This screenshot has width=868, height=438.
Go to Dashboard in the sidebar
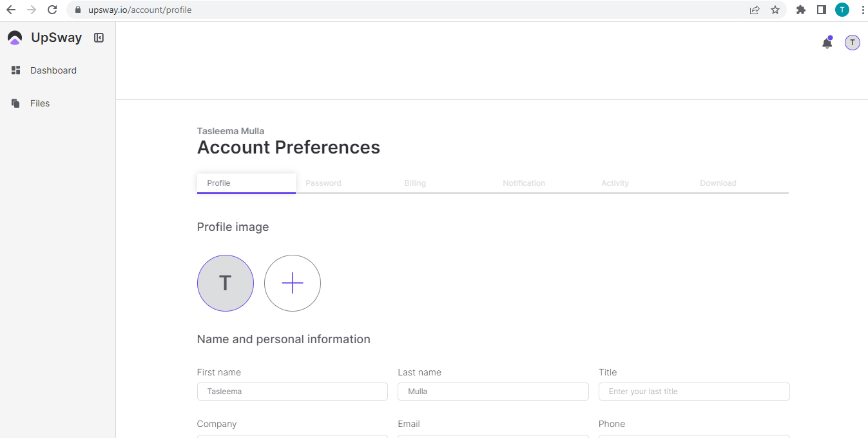53,70
